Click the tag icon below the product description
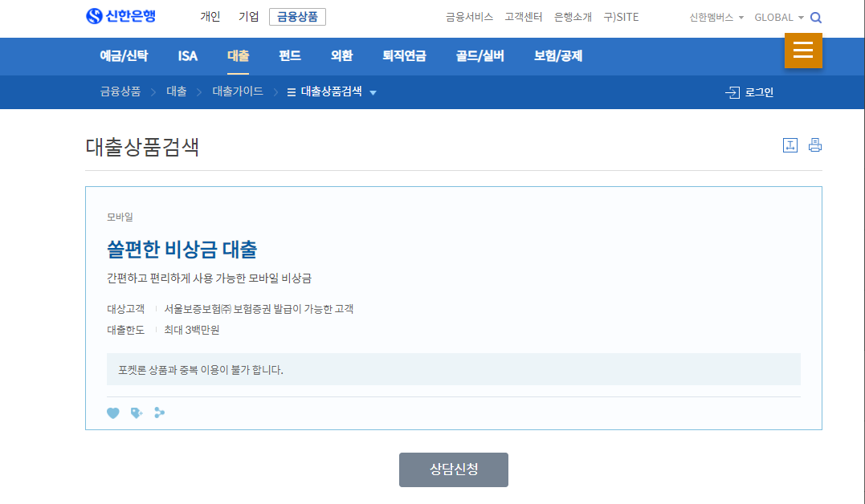The image size is (865, 504). 136,413
